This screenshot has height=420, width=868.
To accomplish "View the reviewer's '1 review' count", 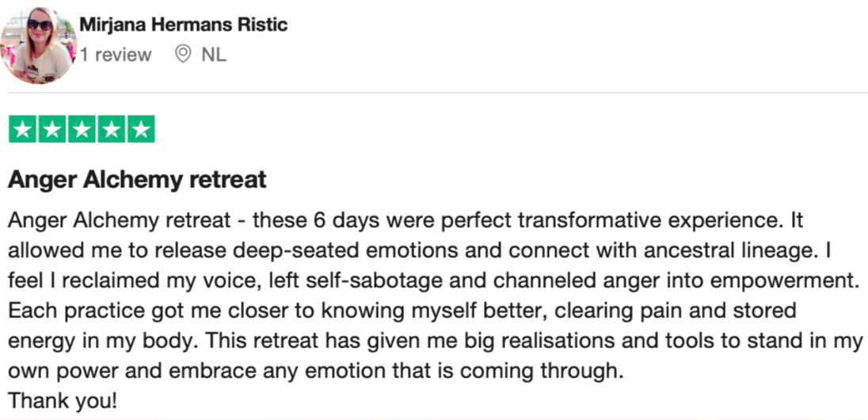I will (x=116, y=55).
